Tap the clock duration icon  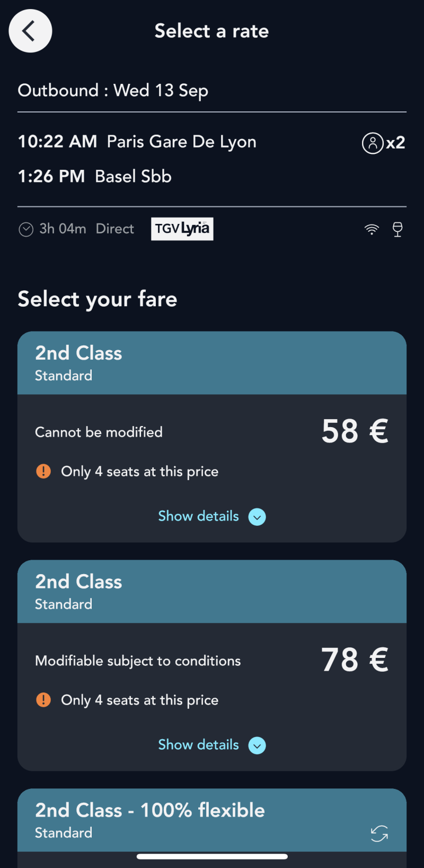click(26, 229)
